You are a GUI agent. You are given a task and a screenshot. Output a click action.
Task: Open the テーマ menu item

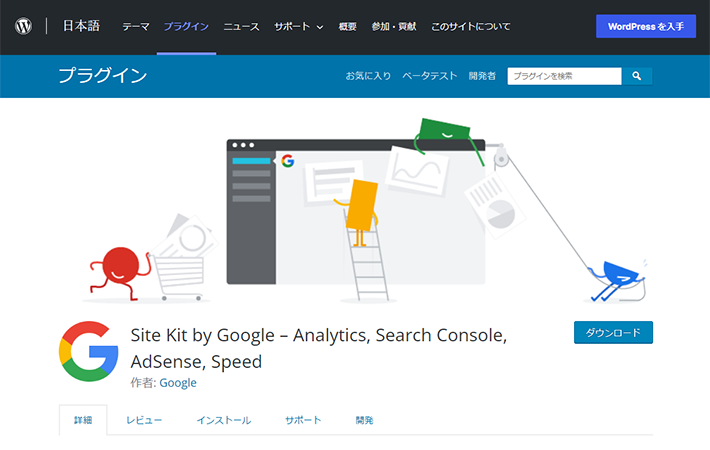point(135,27)
